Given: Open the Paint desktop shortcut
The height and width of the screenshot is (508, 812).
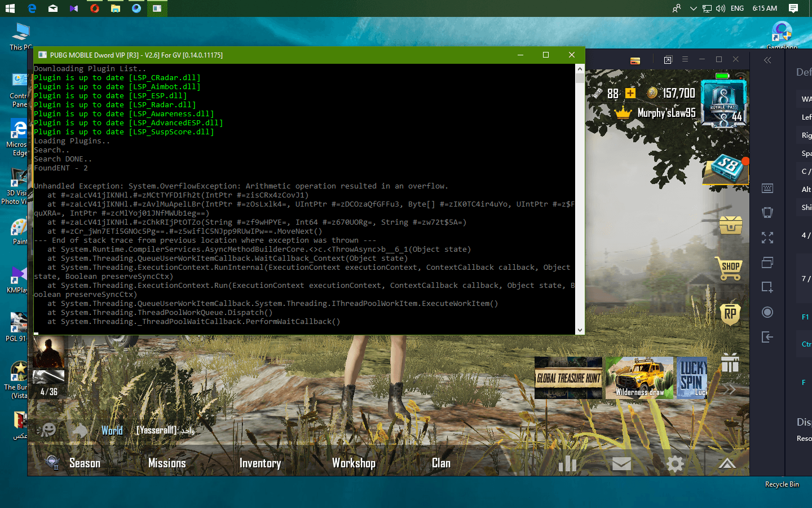Looking at the screenshot, I should tap(19, 232).
